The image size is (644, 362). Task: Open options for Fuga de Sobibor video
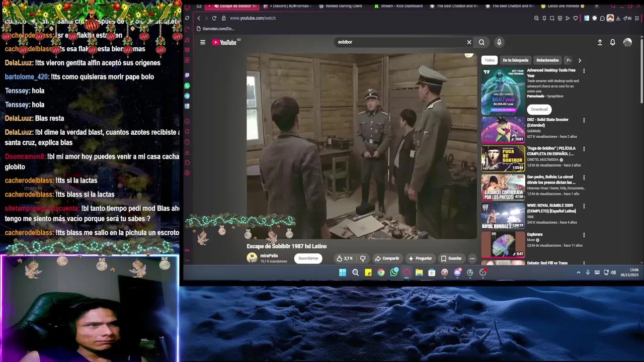(x=584, y=149)
